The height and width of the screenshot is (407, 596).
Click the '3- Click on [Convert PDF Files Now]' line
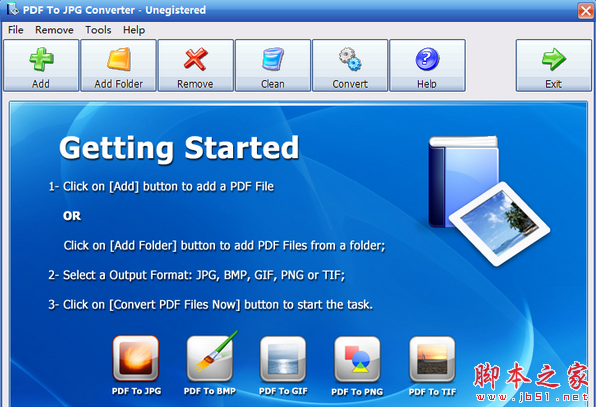pos(211,305)
